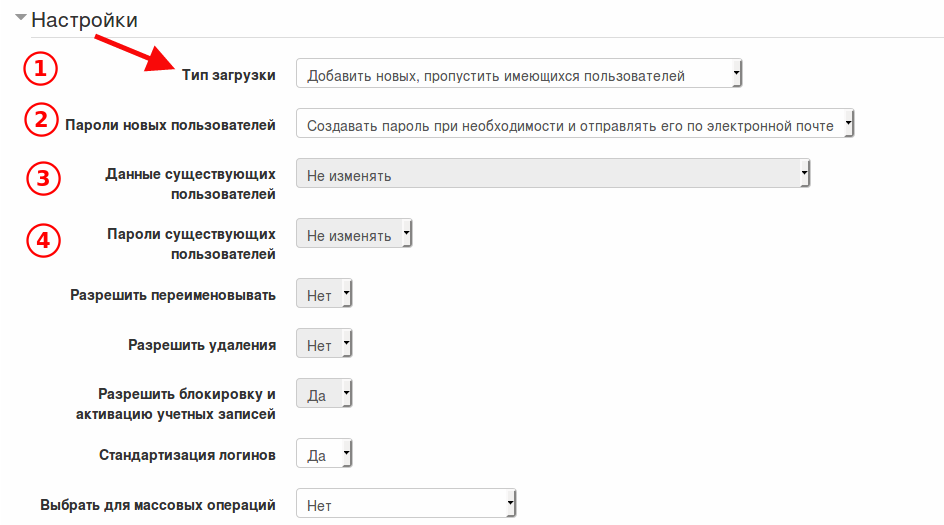The image size is (944, 525).
Task: Click the red circled number 2 marker
Action: coord(41,119)
